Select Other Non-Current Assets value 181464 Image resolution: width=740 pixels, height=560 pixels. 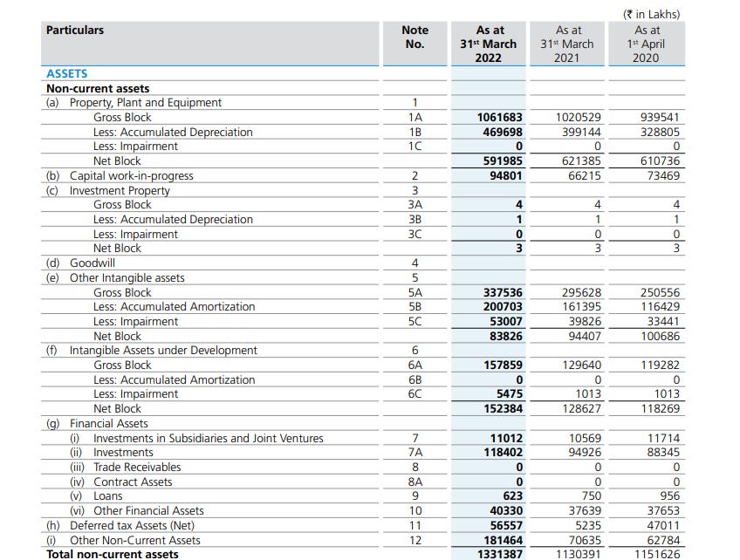pos(503,540)
